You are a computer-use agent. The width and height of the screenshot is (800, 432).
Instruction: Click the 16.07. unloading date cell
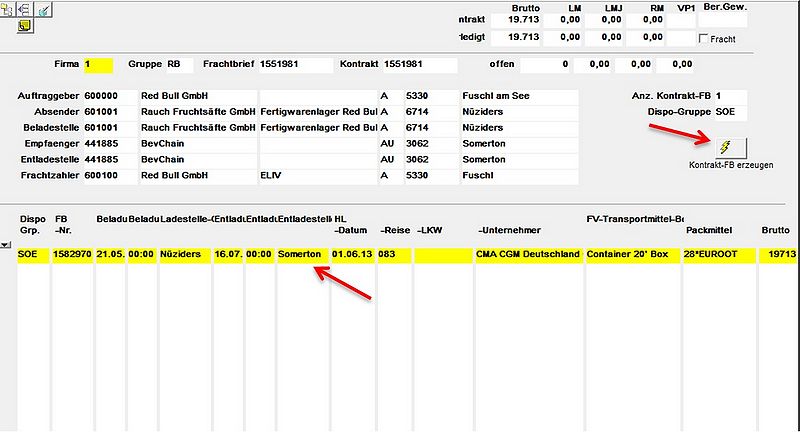tap(228, 255)
